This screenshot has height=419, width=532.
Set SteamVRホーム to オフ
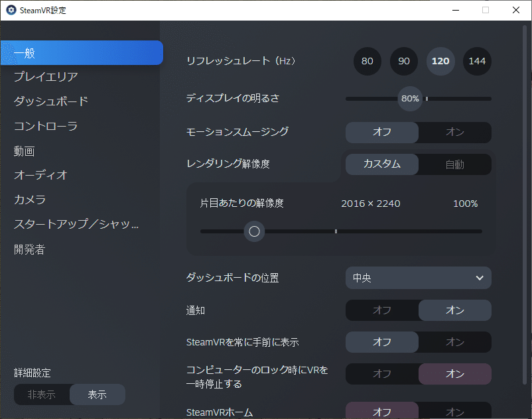(x=382, y=410)
